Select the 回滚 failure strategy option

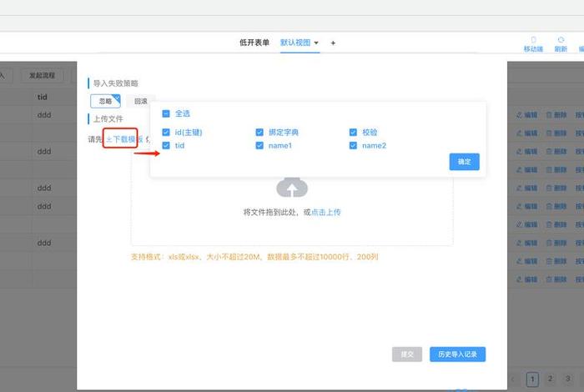pos(140,101)
